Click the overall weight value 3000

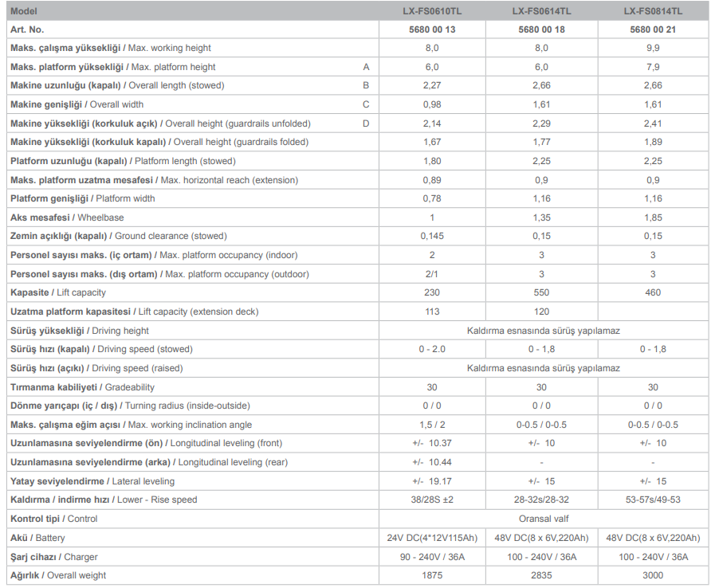653,575
